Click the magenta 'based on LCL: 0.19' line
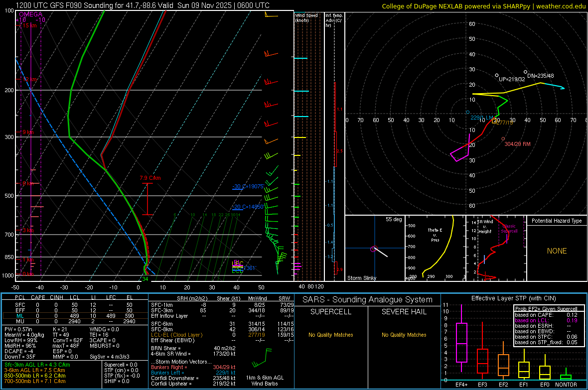The width and height of the screenshot is (588, 390). [x=546, y=320]
